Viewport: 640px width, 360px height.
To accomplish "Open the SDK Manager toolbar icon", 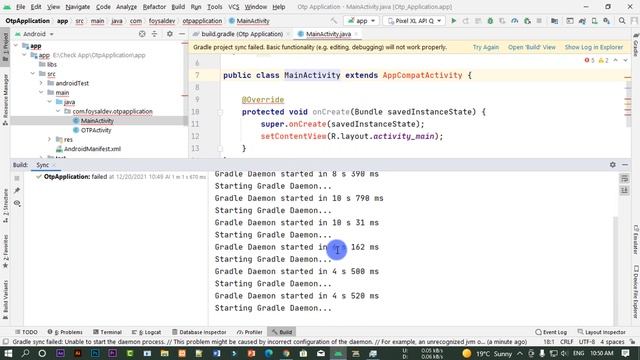I will click(607, 21).
